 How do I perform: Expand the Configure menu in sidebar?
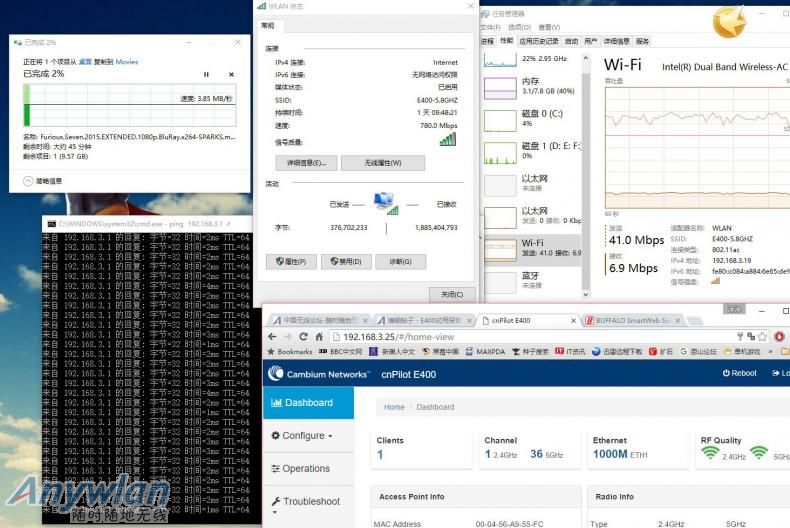[308, 436]
